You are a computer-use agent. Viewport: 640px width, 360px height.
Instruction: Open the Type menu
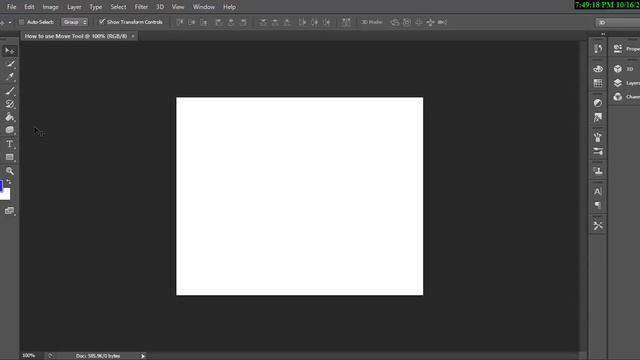tap(96, 7)
